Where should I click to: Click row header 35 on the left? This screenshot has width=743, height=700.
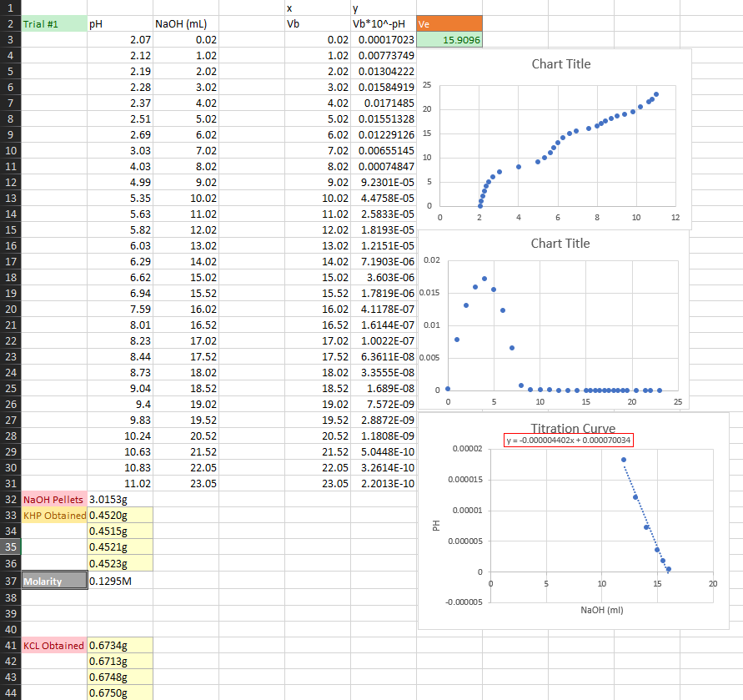click(x=10, y=547)
